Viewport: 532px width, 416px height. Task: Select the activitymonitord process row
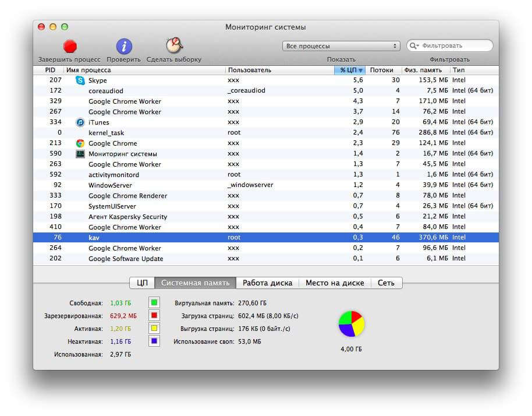click(266, 175)
